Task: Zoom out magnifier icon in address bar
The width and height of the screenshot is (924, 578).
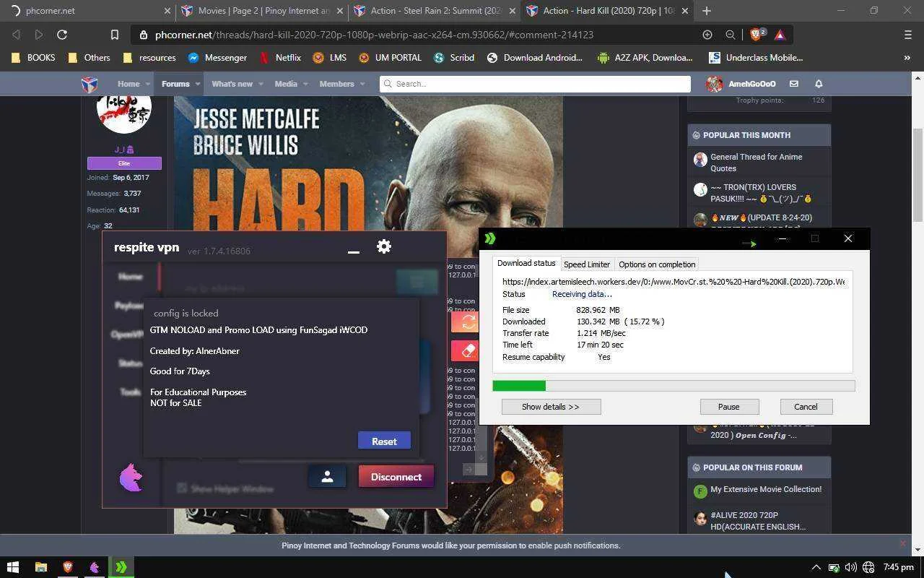Action: 731,35
